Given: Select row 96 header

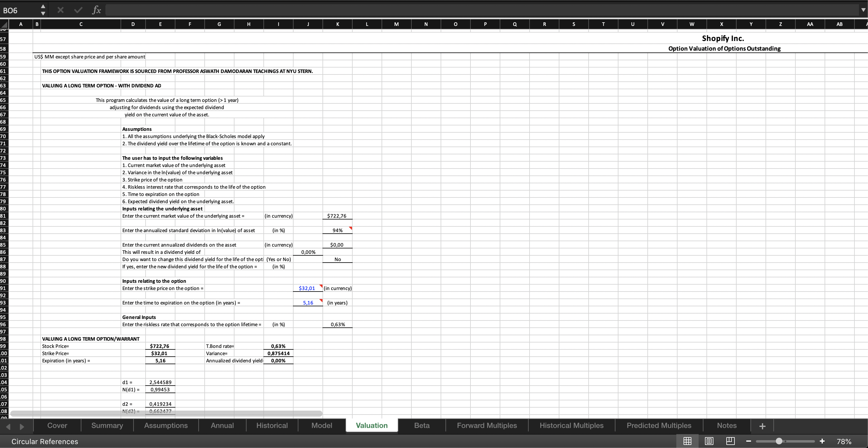Looking at the screenshot, I should pyautogui.click(x=3, y=324).
